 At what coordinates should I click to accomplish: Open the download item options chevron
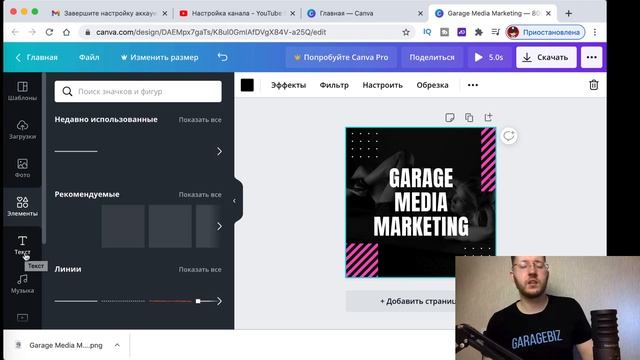pos(117,345)
